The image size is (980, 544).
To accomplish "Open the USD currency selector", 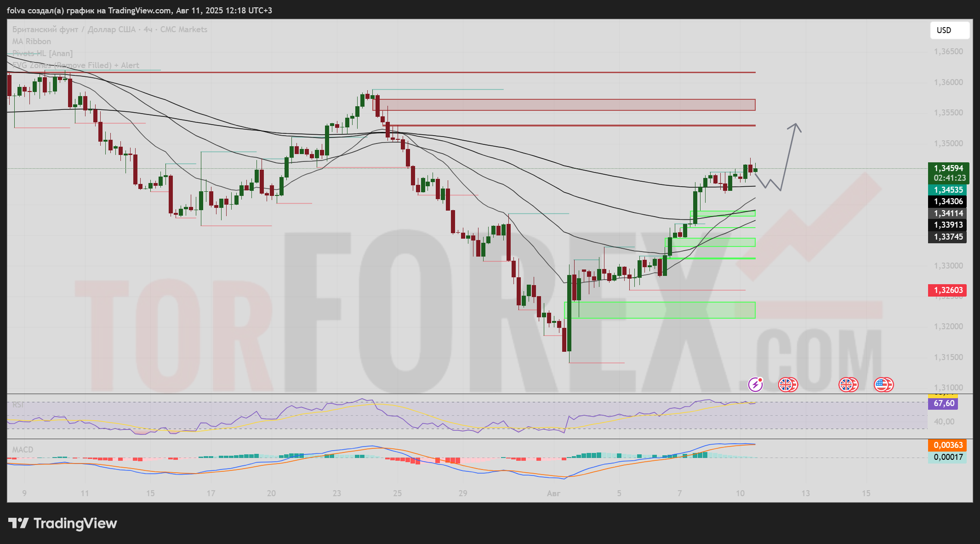I will coord(949,30).
